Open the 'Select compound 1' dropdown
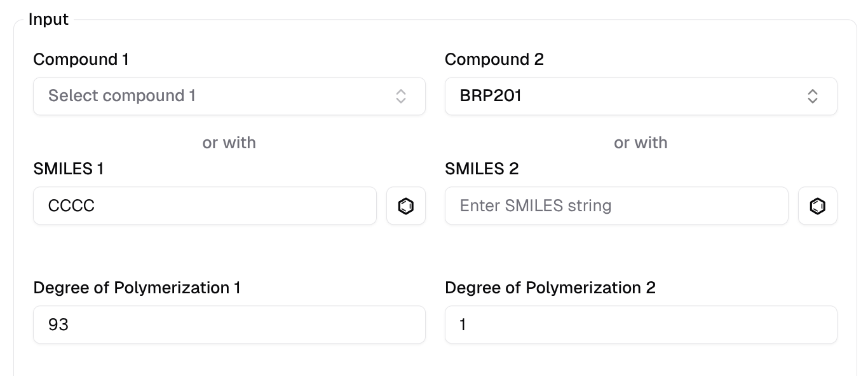 216,96
